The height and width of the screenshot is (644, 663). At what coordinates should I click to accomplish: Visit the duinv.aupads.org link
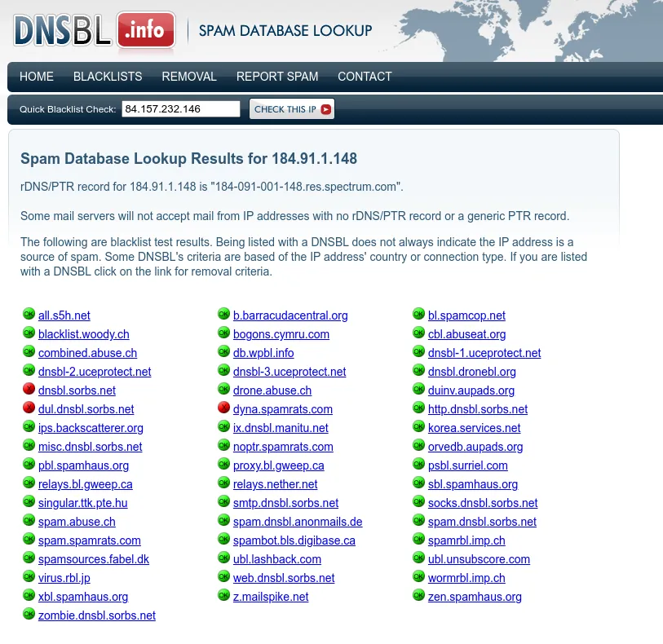click(471, 390)
